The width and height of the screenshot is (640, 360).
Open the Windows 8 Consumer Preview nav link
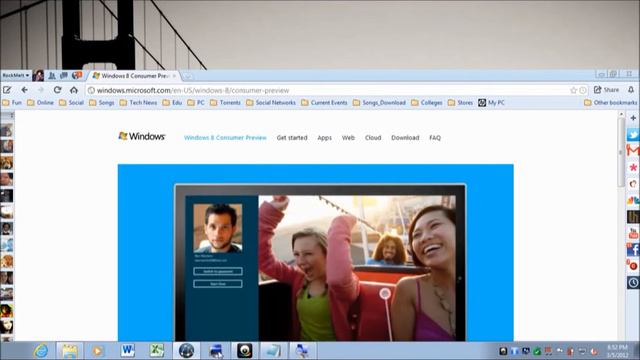(225, 138)
